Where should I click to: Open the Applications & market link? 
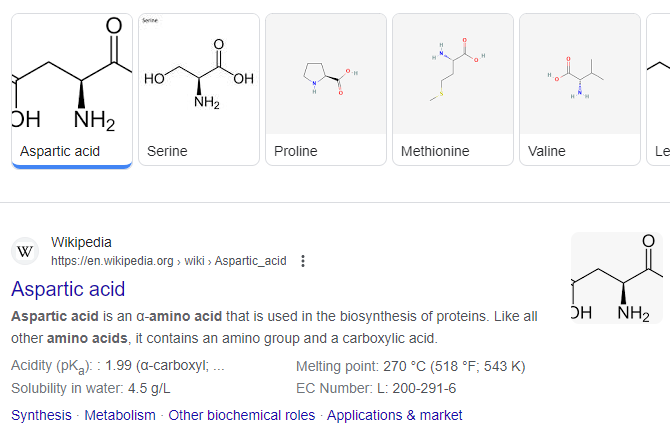click(394, 415)
